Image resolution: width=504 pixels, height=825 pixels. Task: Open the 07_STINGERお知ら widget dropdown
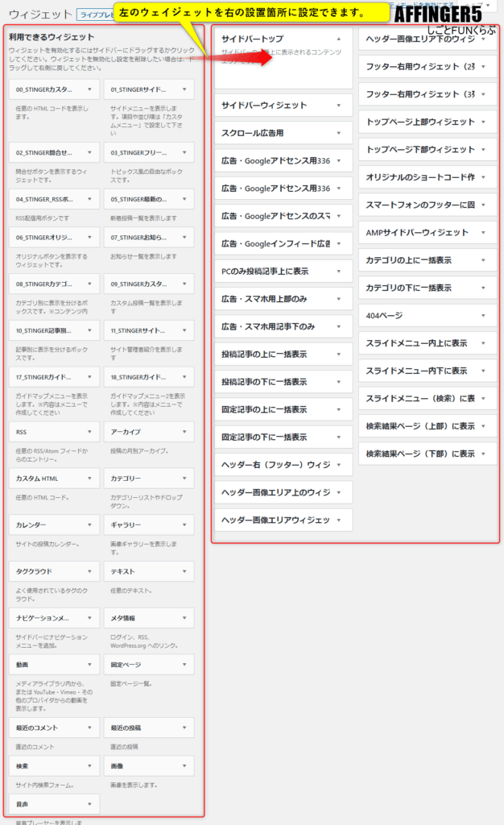184,238
